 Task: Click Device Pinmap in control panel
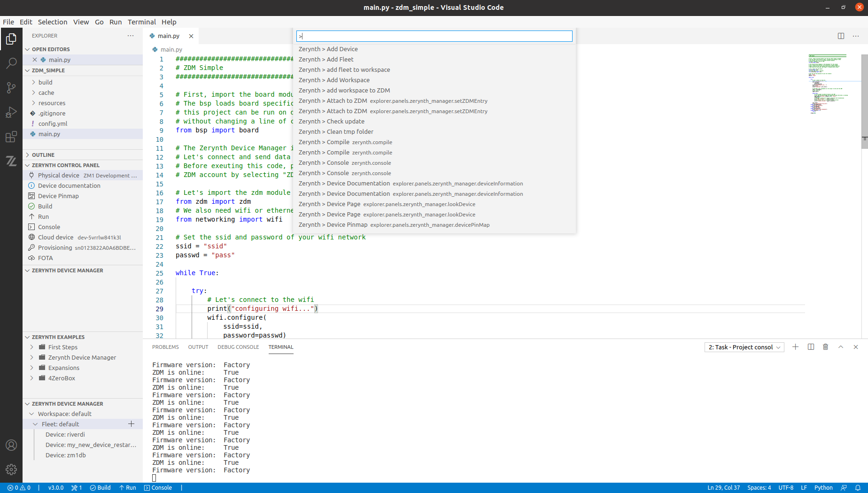[83, 196]
